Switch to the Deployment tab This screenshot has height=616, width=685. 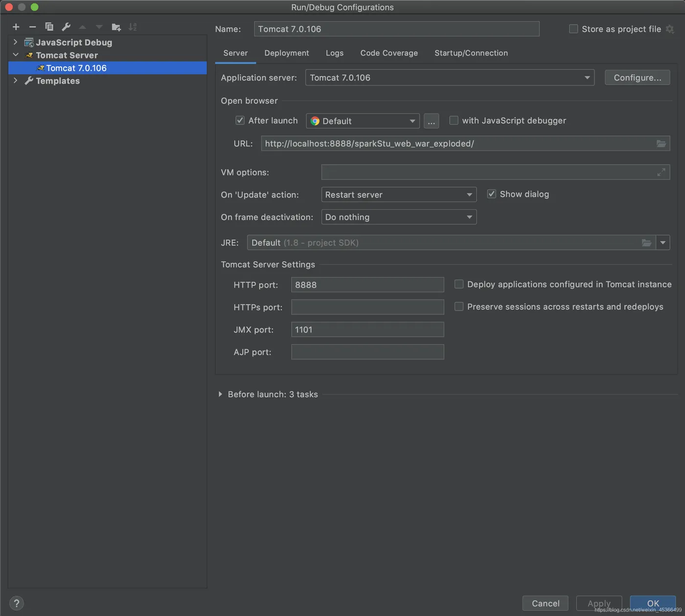287,53
